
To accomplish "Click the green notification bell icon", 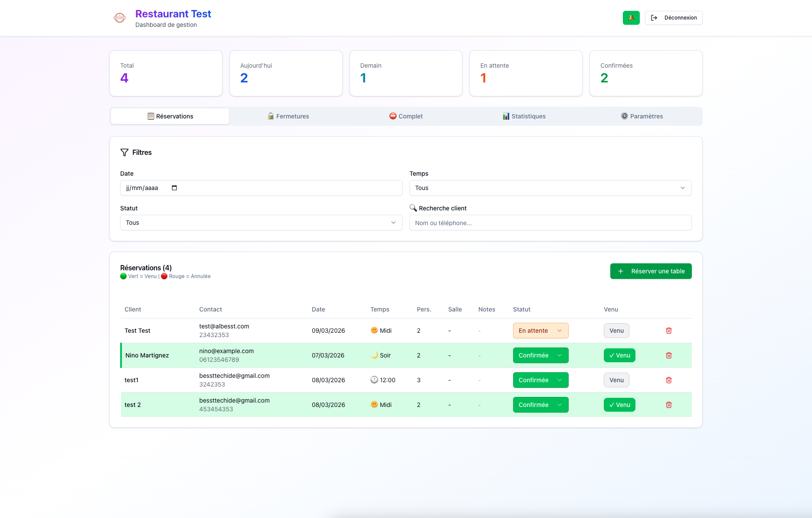I will 631,18.
